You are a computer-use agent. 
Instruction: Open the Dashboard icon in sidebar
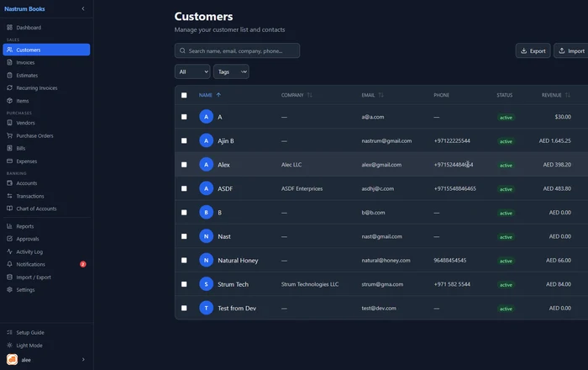10,28
